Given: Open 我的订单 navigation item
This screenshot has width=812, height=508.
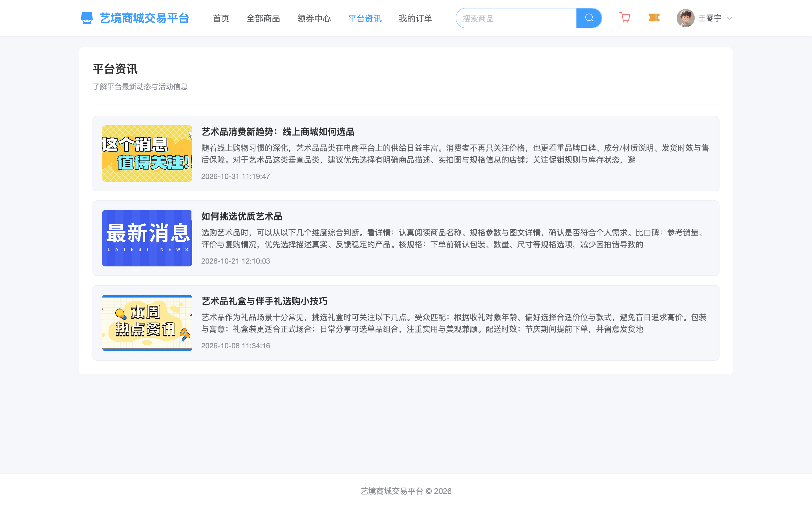Looking at the screenshot, I should [415, 18].
